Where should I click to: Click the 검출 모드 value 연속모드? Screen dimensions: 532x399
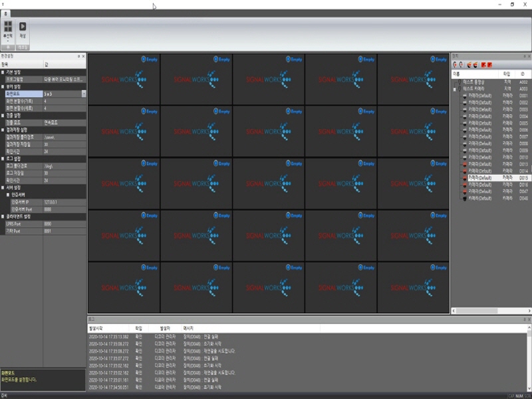click(65, 123)
